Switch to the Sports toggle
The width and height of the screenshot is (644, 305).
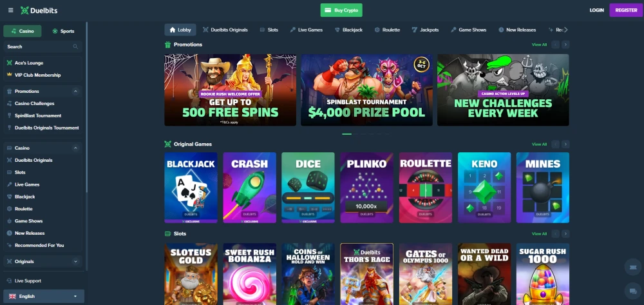pyautogui.click(x=63, y=31)
